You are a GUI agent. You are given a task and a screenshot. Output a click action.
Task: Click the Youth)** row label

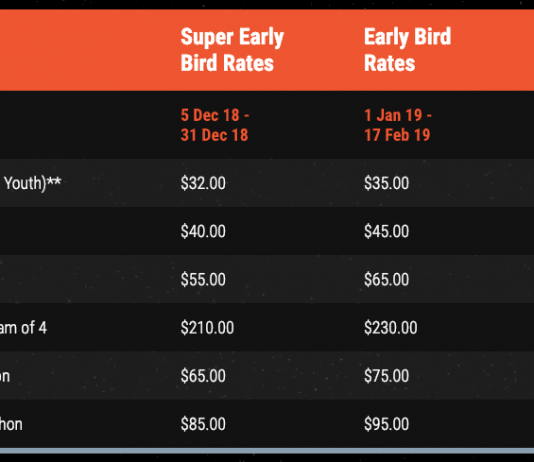(32, 183)
